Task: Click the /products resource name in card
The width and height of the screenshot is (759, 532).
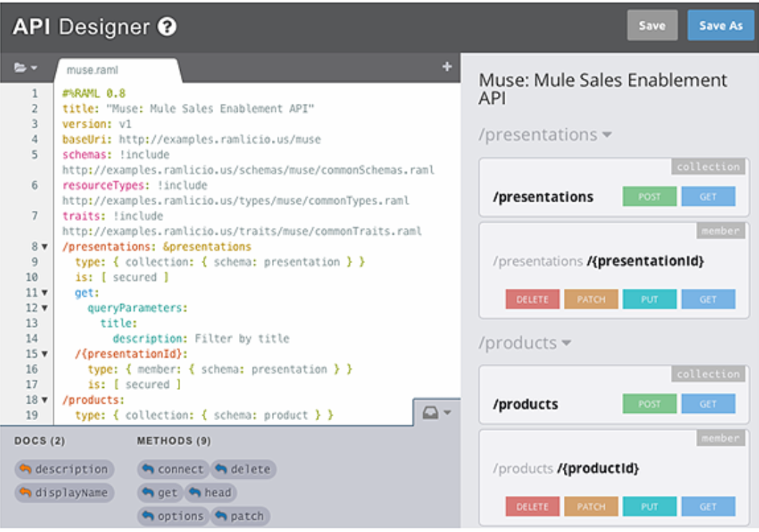Action: [x=526, y=404]
